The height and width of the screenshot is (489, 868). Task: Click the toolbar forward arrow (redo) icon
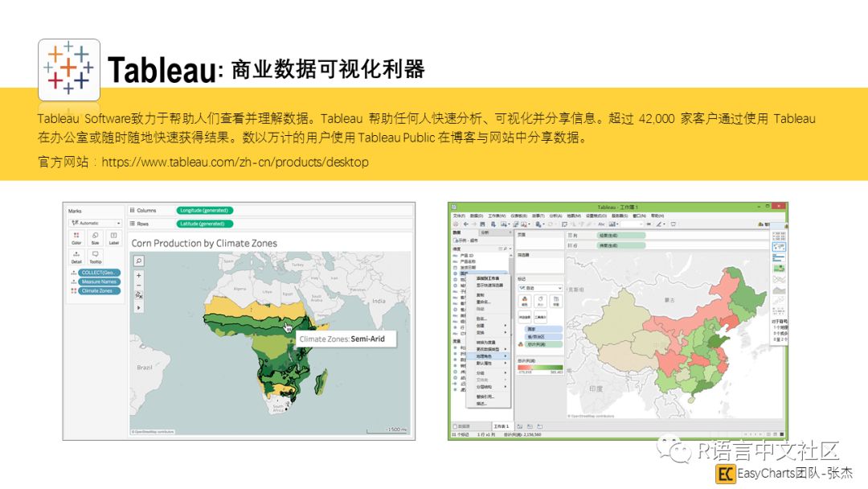[474, 224]
